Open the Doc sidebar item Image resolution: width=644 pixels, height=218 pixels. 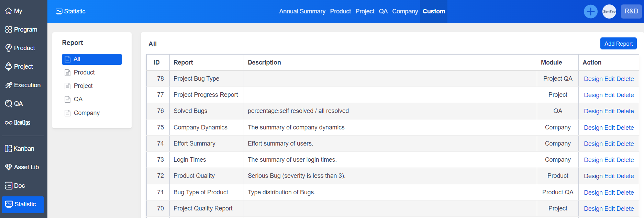click(15, 186)
